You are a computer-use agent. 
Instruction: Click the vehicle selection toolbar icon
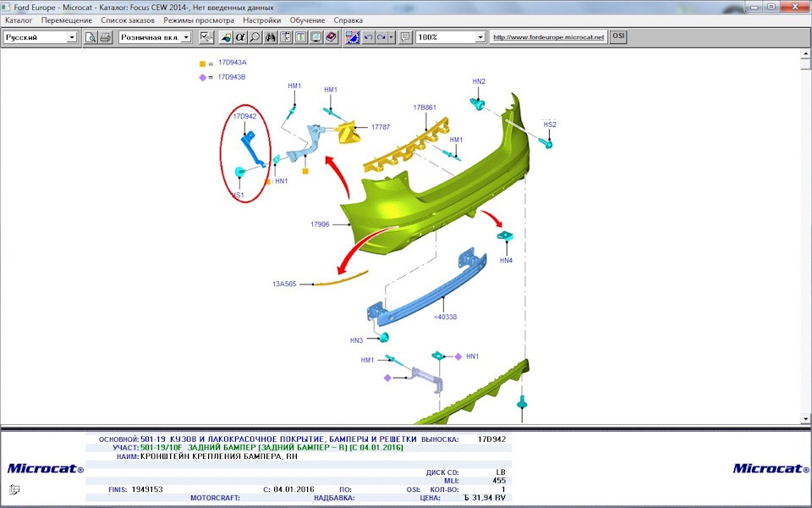(226, 37)
